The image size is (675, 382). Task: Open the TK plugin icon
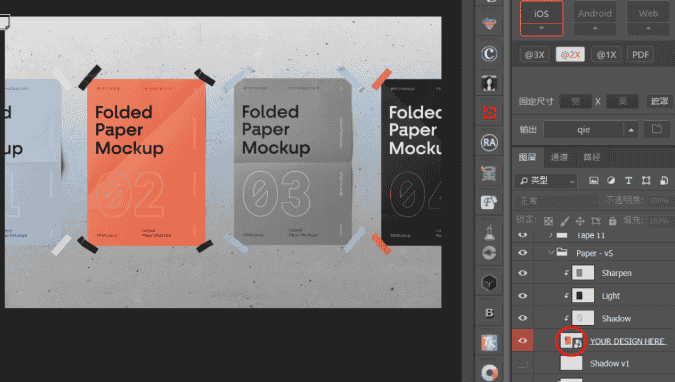click(489, 343)
